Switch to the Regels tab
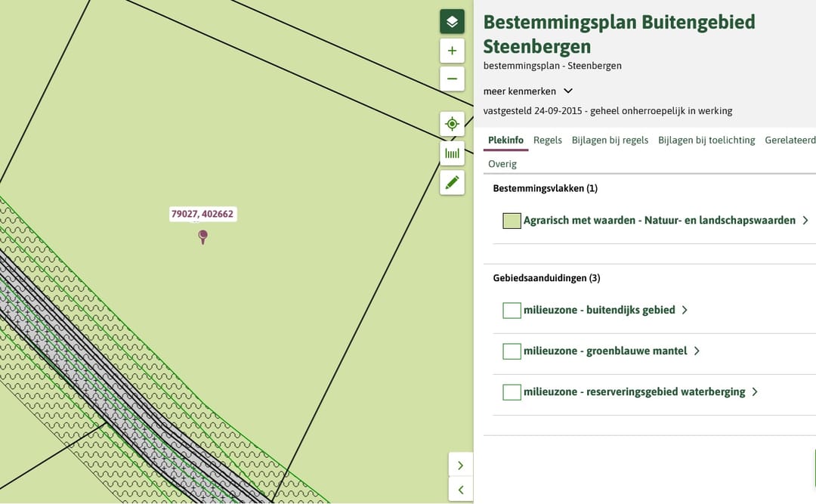Screen dimensions: 816x504 (x=547, y=140)
